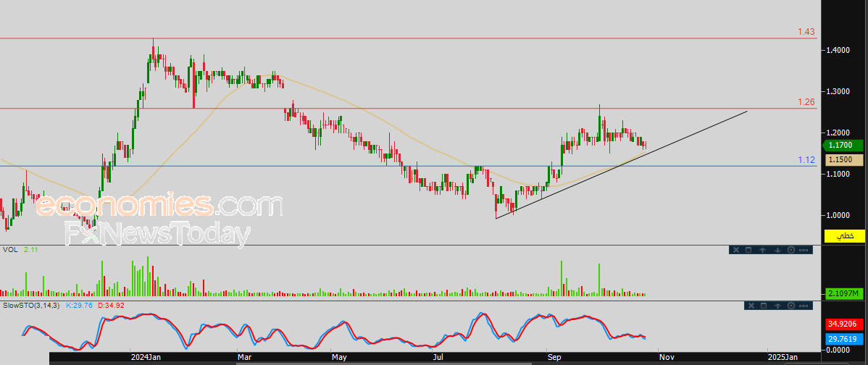
Task: Click the 1.0000 price axis tick
Action: point(839,215)
